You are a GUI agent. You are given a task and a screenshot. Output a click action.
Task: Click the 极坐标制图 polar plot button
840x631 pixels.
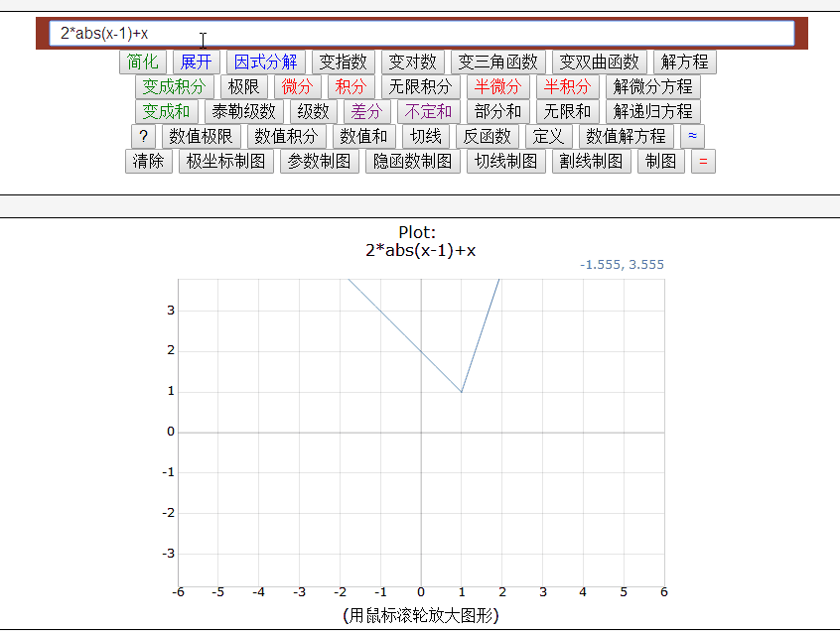pyautogui.click(x=226, y=161)
